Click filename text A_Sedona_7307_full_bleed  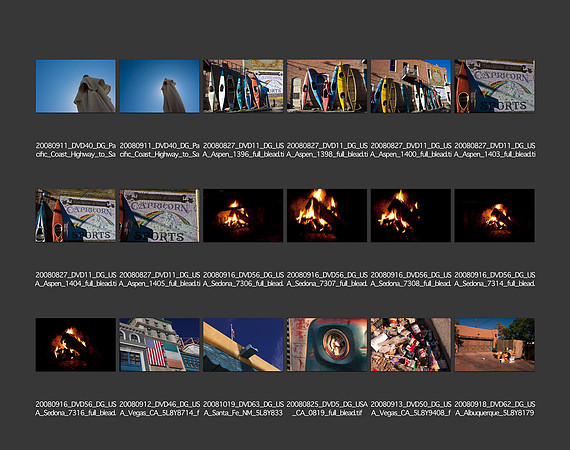326,284
